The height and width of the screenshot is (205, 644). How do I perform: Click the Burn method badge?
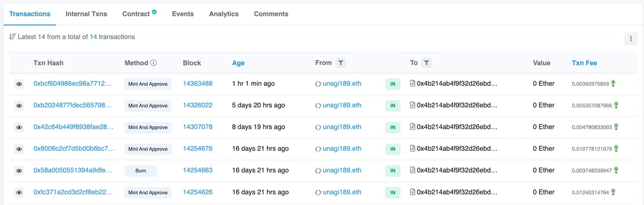141,171
